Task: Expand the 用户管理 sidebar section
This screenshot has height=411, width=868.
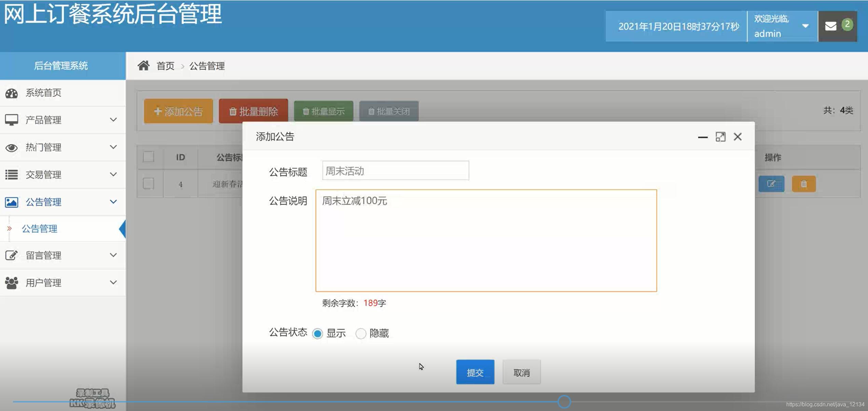Action: point(113,282)
